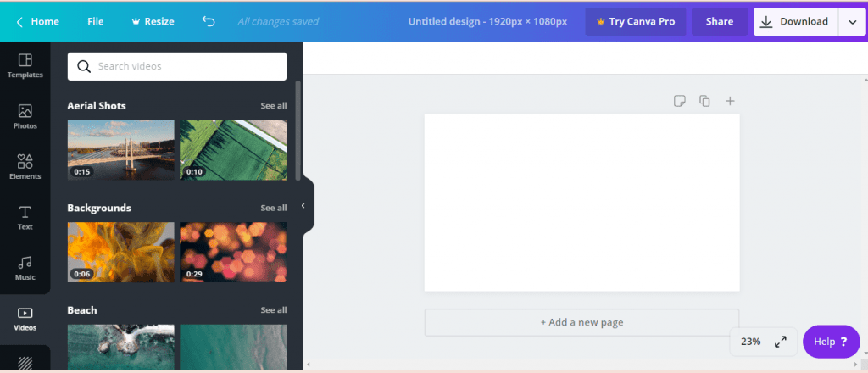
Task: Select the Text tool in sidebar
Action: coord(25,218)
